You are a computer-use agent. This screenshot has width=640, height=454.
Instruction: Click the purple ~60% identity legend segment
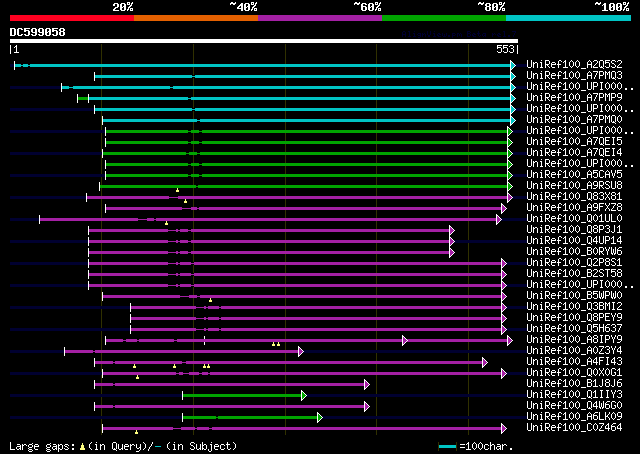(x=320, y=18)
